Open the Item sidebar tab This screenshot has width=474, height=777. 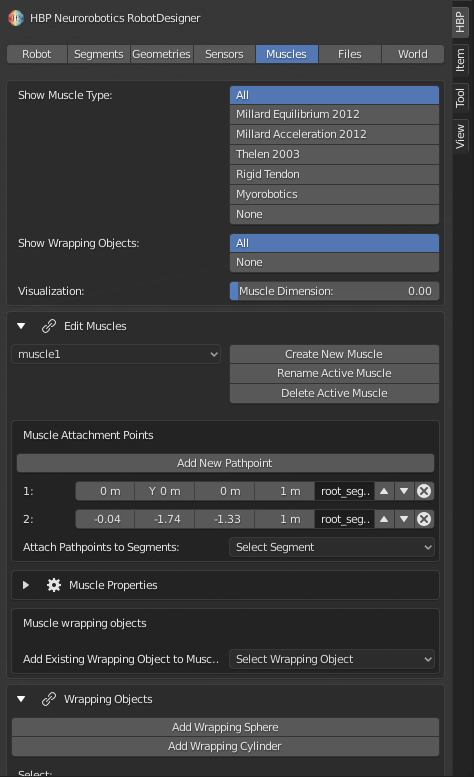tap(460, 60)
